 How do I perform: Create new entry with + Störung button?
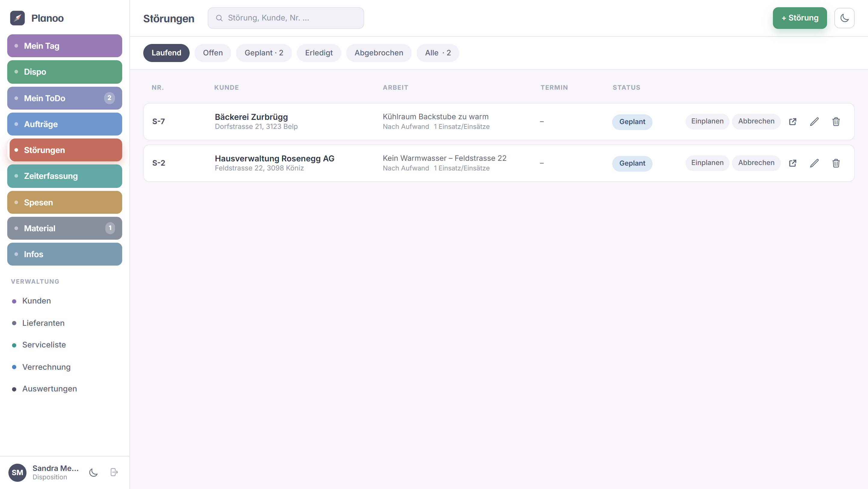click(800, 18)
